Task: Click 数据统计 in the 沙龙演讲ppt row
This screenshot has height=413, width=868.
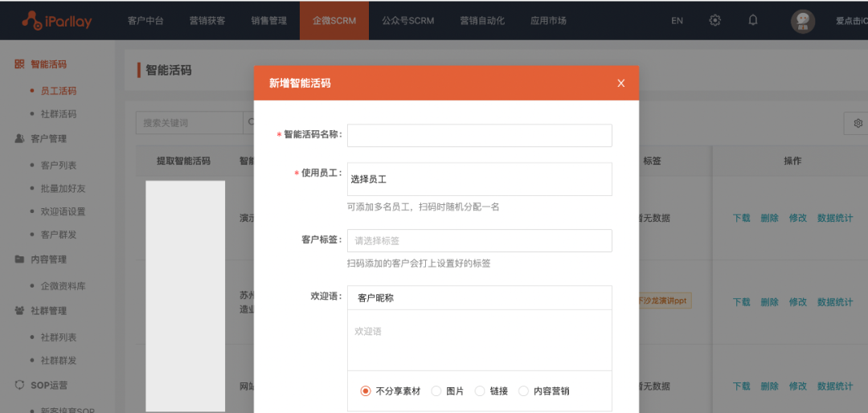Action: pyautogui.click(x=835, y=302)
